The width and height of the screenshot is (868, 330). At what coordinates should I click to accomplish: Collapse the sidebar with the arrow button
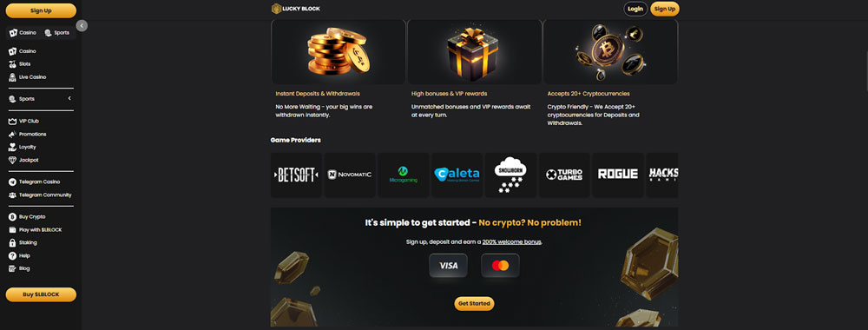[x=82, y=25]
